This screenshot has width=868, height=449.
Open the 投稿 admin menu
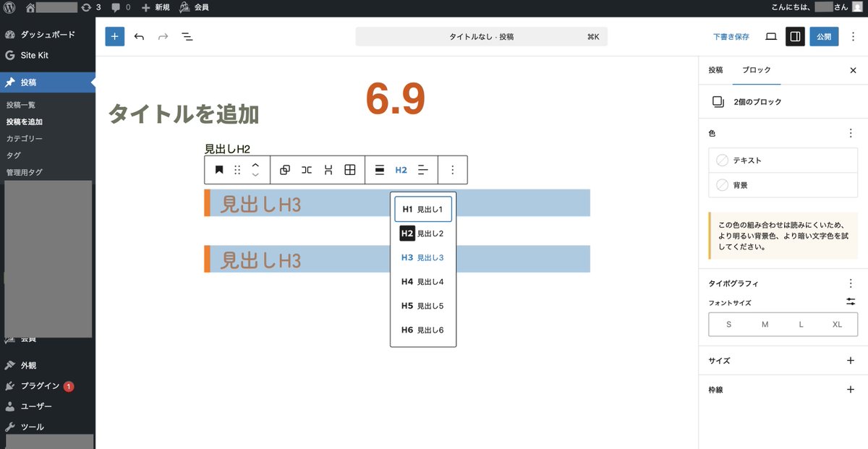click(48, 82)
